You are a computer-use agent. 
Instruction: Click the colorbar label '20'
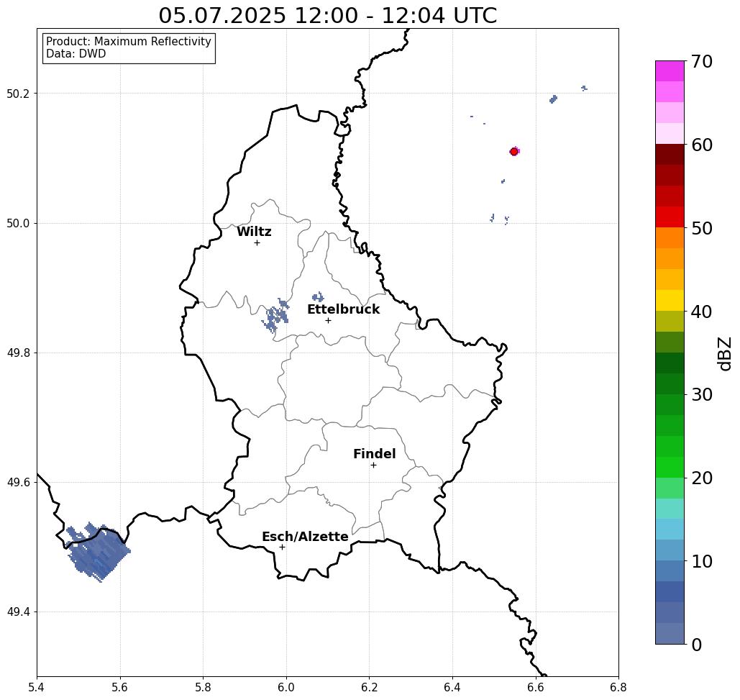(x=701, y=478)
